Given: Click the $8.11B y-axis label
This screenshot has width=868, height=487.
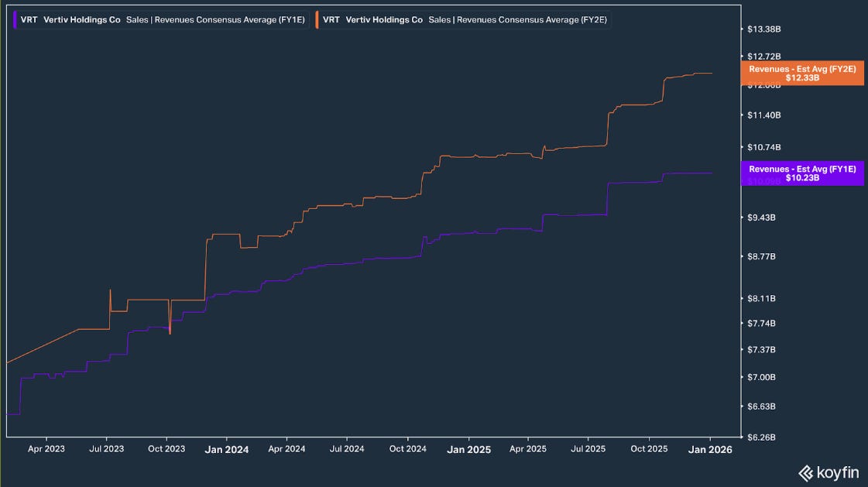Looking at the screenshot, I should click(761, 298).
